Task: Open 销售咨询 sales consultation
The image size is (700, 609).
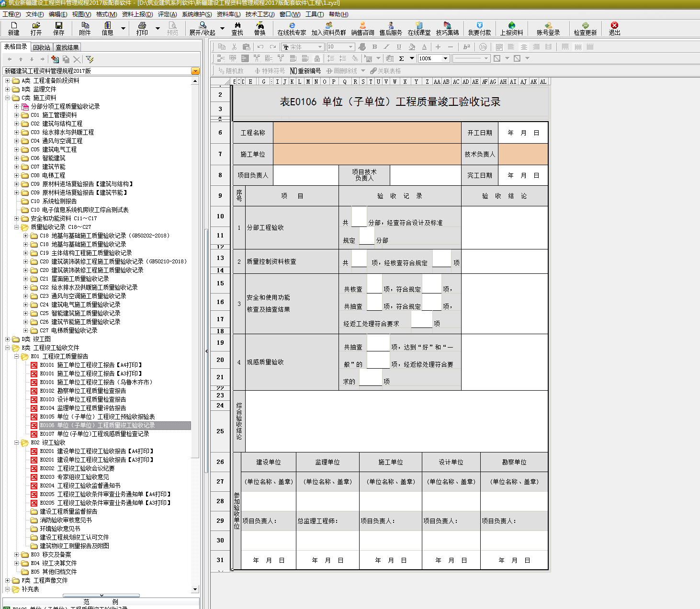Action: (362, 29)
